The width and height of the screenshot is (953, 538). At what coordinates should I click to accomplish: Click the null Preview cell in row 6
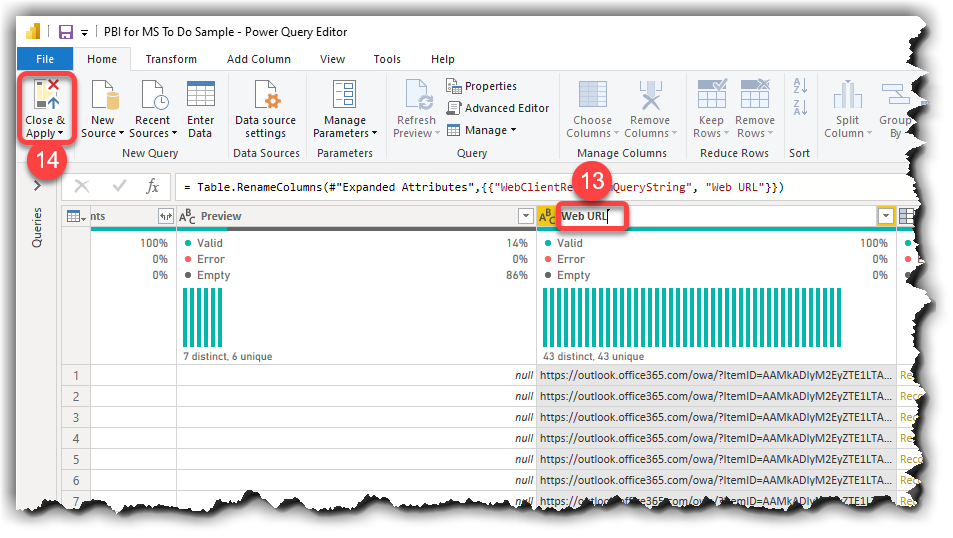pos(356,480)
